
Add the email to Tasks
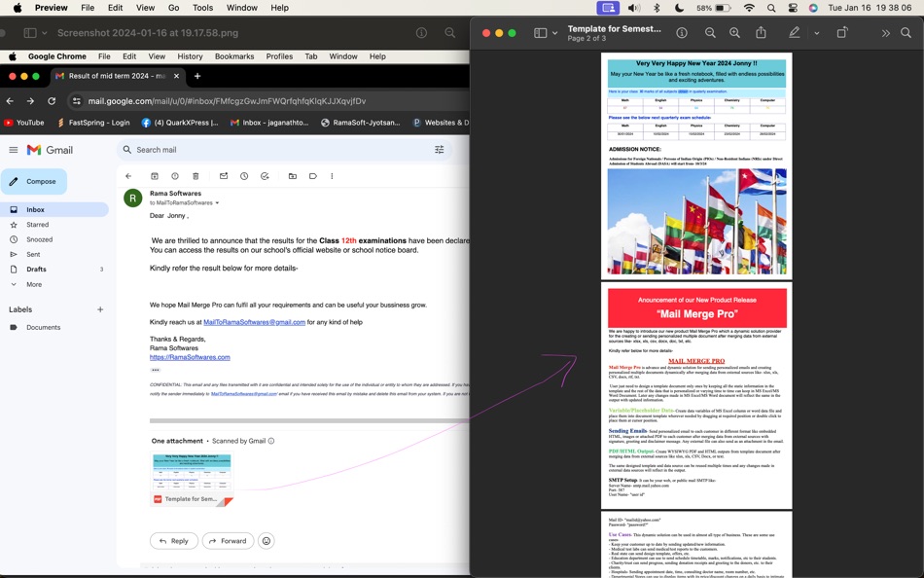click(x=265, y=176)
